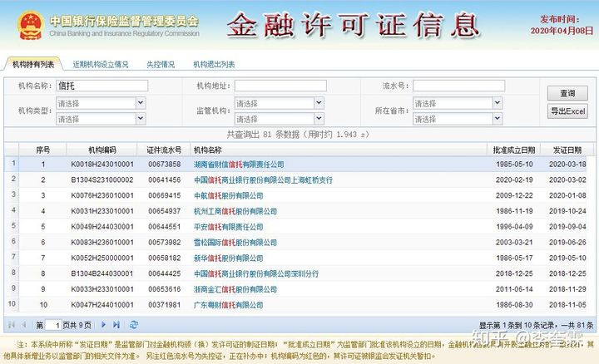Click approval date 1985-05-10

[514, 165]
